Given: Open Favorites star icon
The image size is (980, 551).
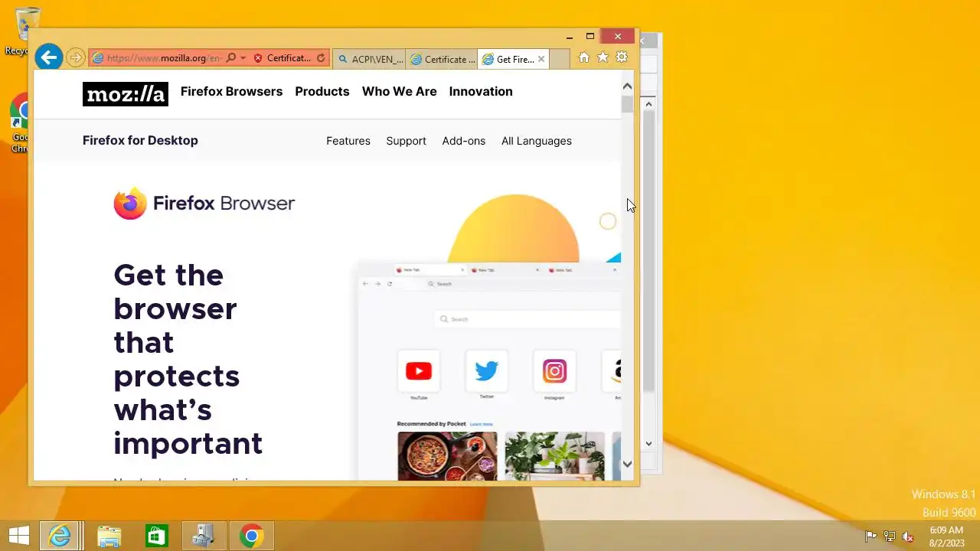Looking at the screenshot, I should [x=603, y=57].
